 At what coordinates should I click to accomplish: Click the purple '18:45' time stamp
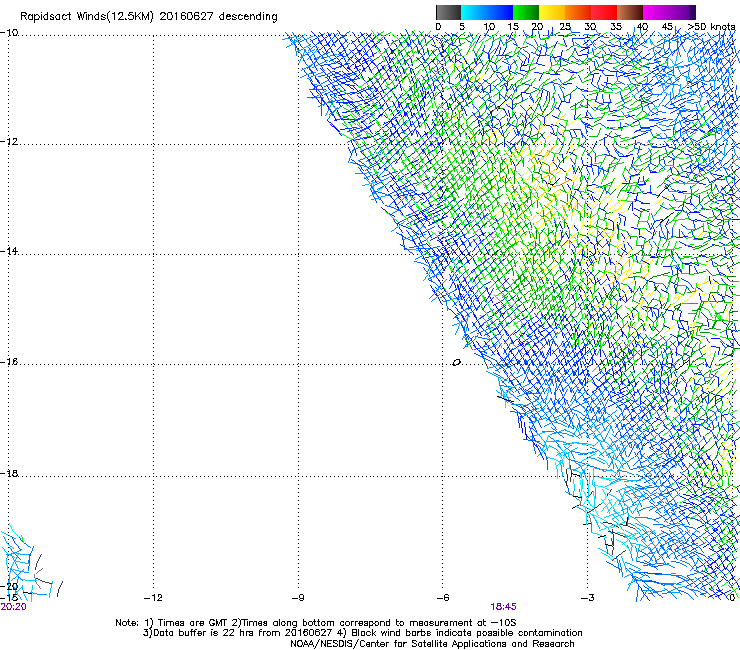[x=503, y=607]
